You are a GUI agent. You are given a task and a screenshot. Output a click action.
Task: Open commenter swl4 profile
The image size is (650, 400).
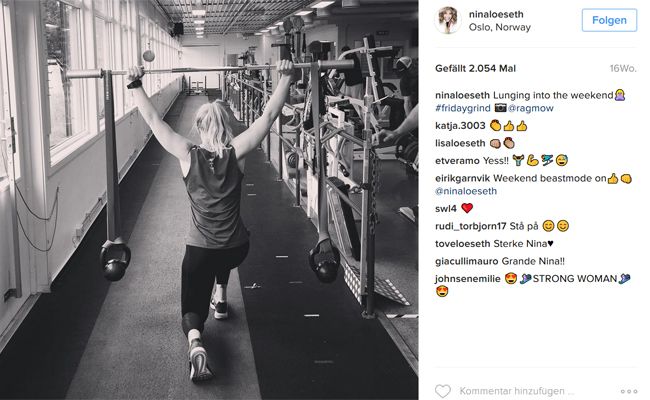(x=446, y=208)
